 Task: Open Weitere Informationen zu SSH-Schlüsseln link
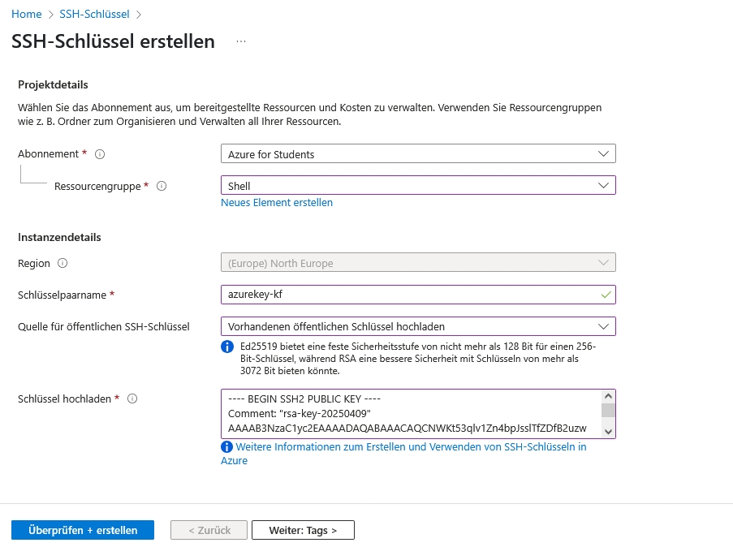click(410, 447)
